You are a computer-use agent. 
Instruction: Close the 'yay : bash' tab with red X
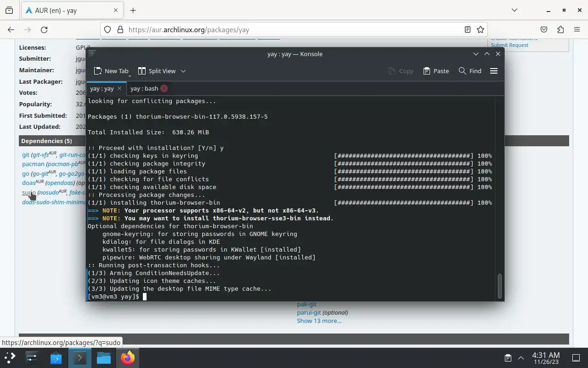[164, 88]
